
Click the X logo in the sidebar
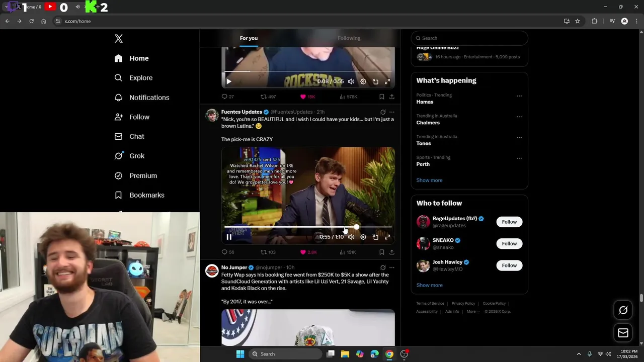118,39
